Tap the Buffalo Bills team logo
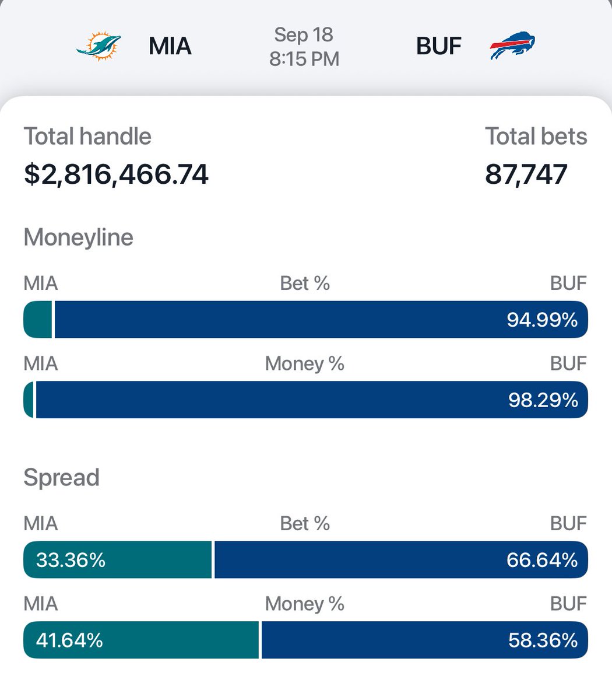612x700 pixels. click(x=512, y=46)
